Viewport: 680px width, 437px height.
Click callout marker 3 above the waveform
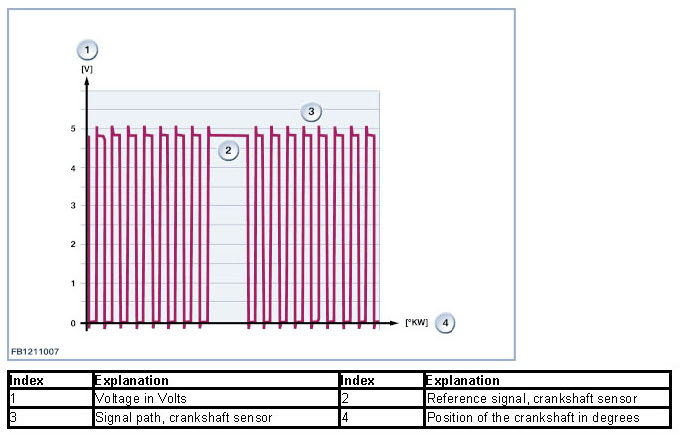(311, 110)
